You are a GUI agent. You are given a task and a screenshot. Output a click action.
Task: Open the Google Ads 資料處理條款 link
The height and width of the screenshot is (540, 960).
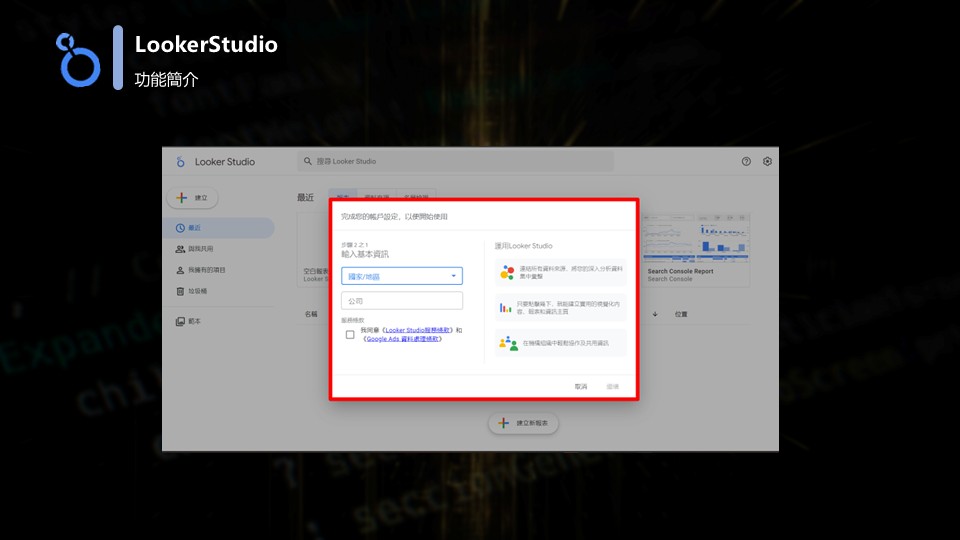click(x=403, y=339)
